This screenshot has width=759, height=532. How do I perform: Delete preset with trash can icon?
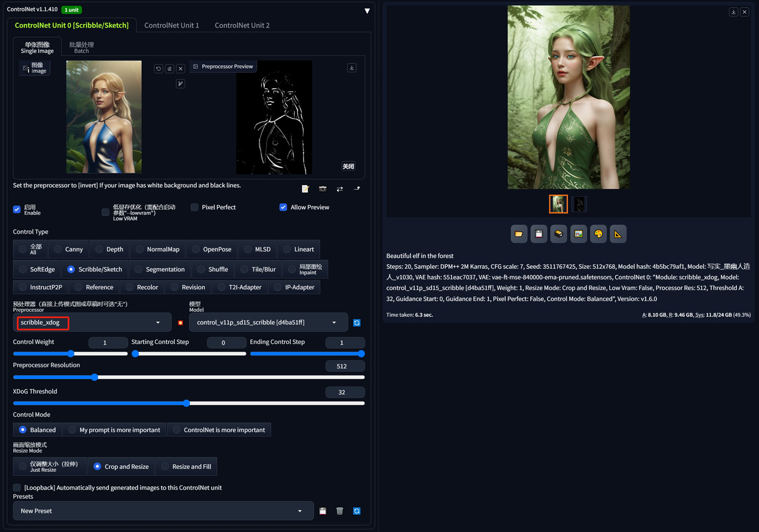(x=340, y=511)
